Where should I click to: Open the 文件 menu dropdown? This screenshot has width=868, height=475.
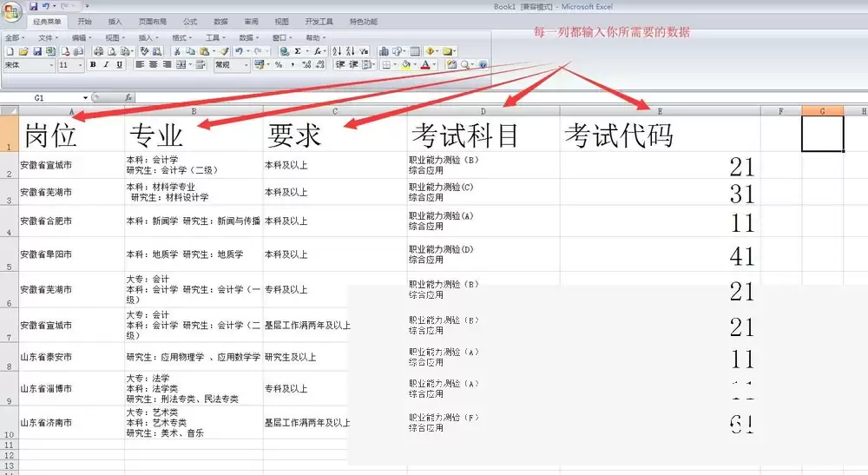pos(48,37)
